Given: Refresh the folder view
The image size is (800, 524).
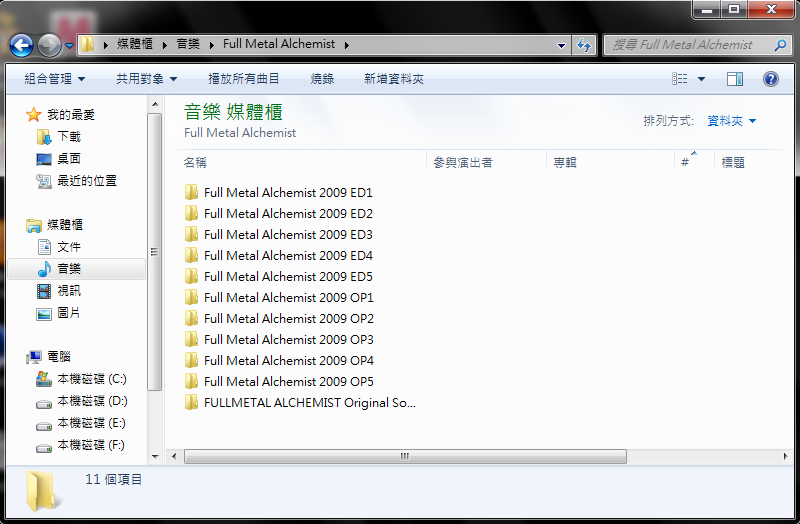Looking at the screenshot, I should click(x=584, y=45).
